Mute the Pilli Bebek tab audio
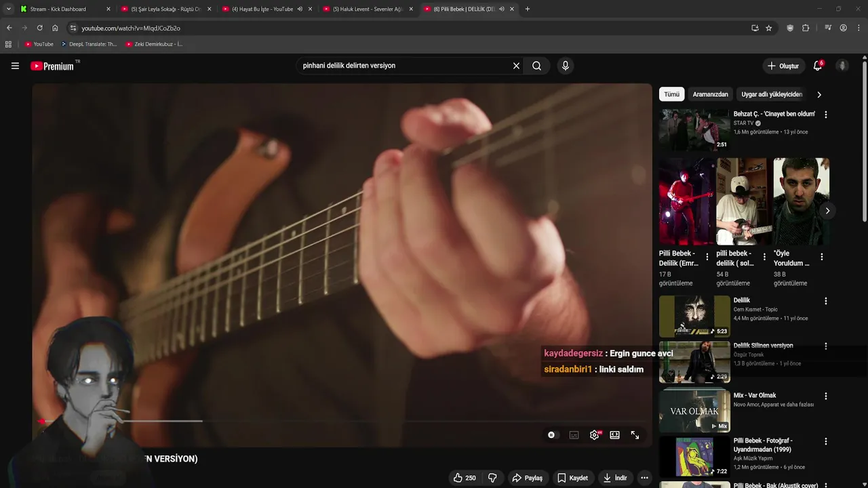Image resolution: width=868 pixels, height=488 pixels. (501, 9)
